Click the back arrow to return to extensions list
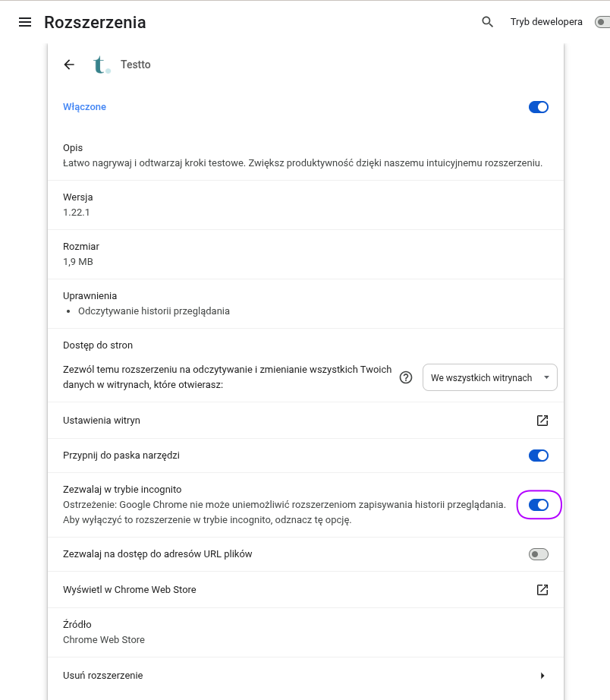 click(69, 65)
